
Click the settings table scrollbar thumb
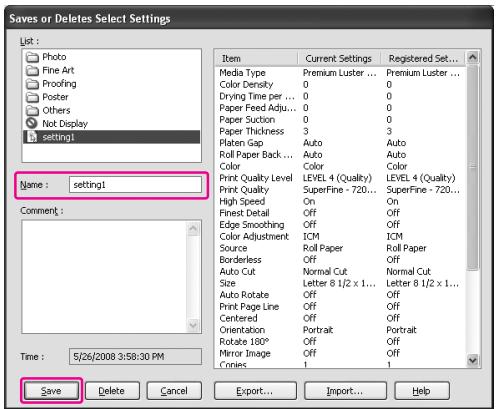[x=473, y=167]
